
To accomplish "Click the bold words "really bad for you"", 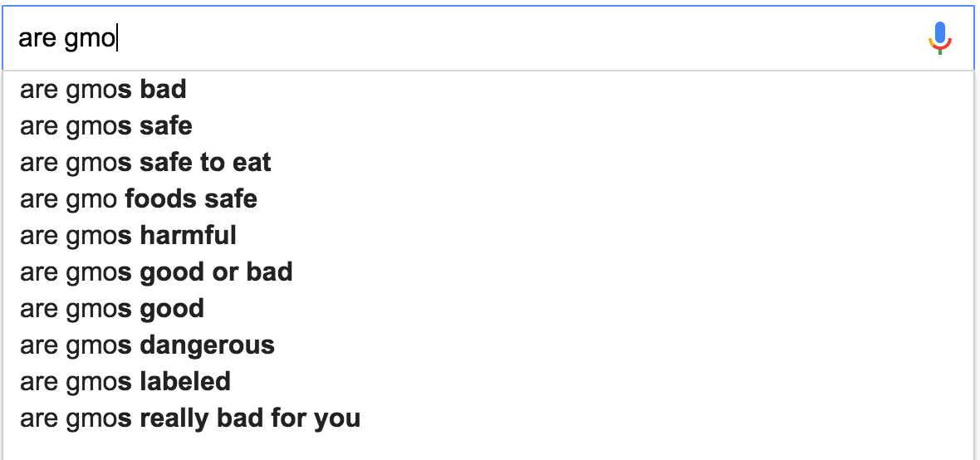I will pyautogui.click(x=250, y=418).
